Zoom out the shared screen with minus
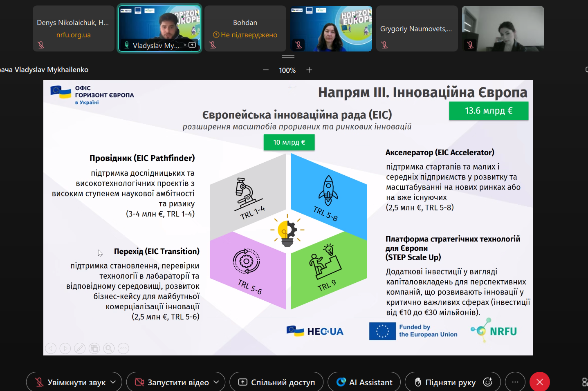The width and height of the screenshot is (588, 391). pos(266,70)
